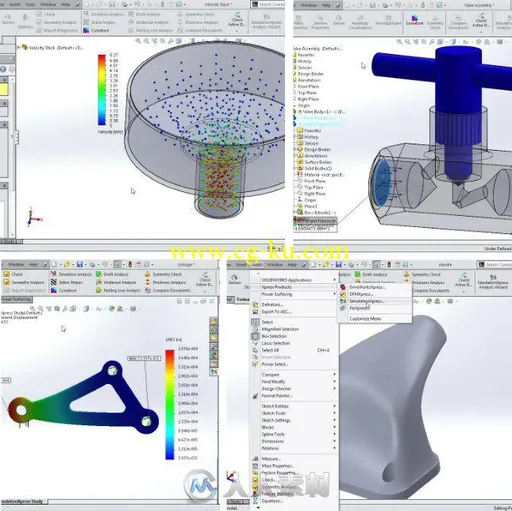512x511 pixels.
Task: Click the velocity legend color bar
Action: click(102, 89)
